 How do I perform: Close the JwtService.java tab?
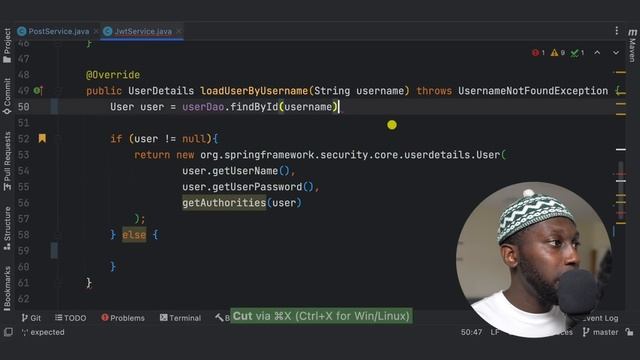[179, 31]
